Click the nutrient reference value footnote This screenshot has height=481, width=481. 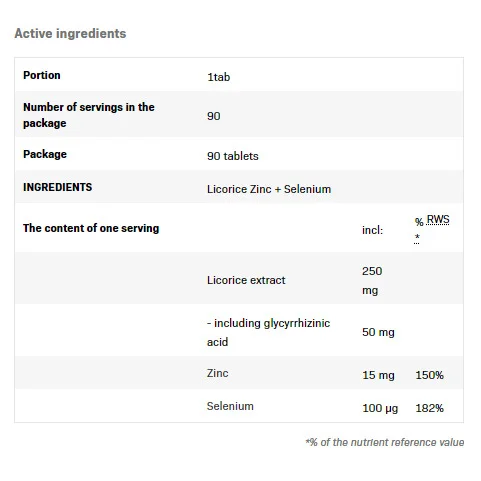(x=385, y=442)
